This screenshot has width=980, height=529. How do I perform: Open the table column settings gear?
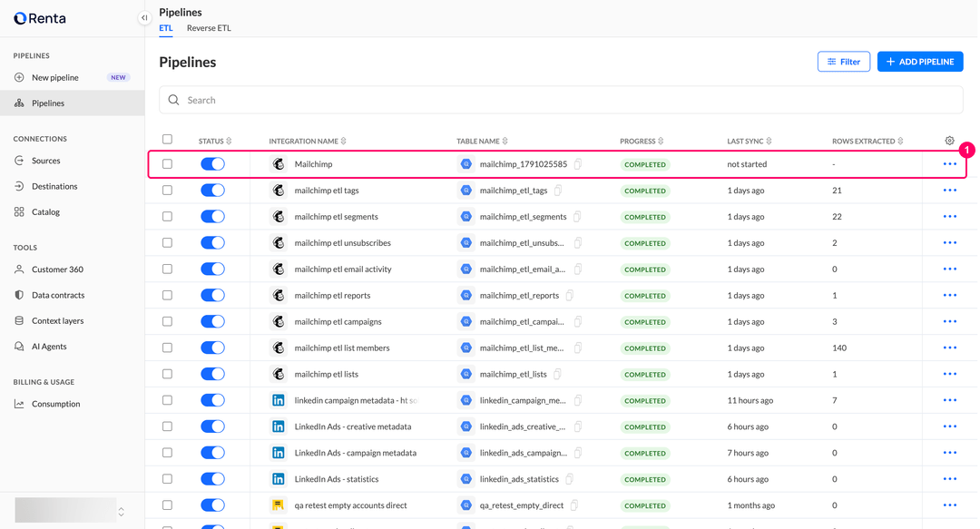(x=949, y=141)
